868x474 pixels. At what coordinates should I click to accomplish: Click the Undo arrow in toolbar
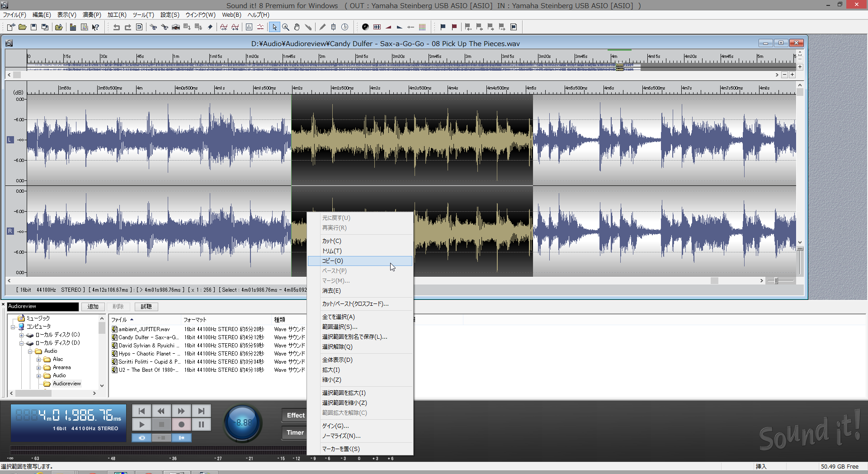[x=116, y=27]
